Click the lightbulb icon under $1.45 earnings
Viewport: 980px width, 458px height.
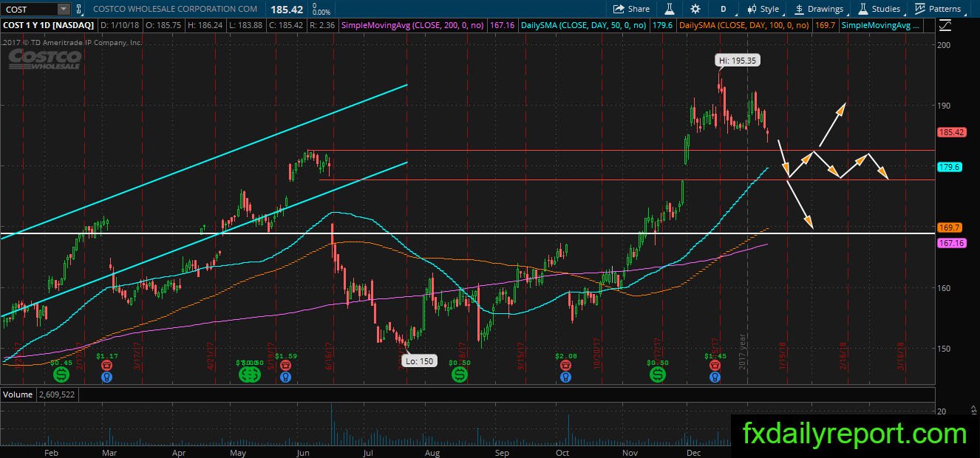point(715,377)
